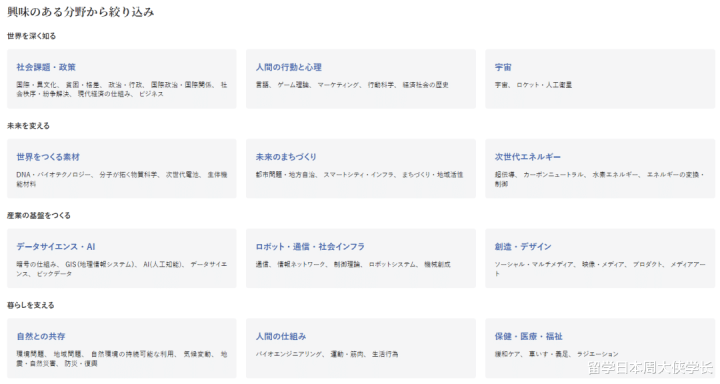The height and width of the screenshot is (384, 720).
Task: Click the 産業の基盤をつくる section label
Action: click(x=39, y=215)
